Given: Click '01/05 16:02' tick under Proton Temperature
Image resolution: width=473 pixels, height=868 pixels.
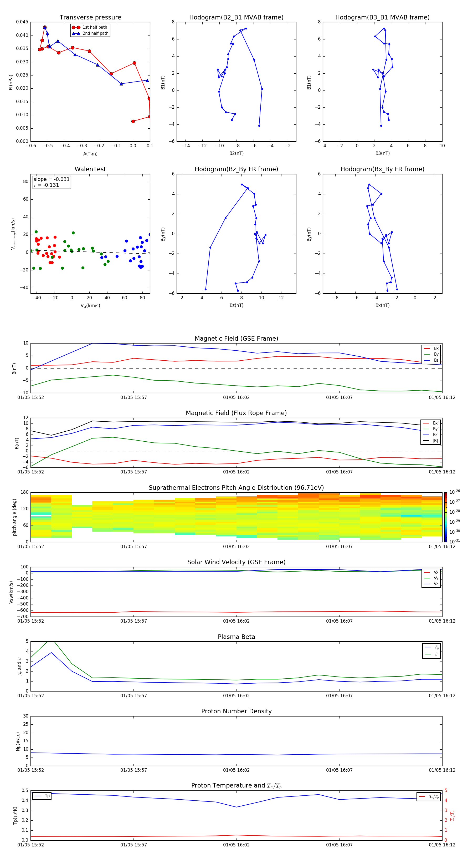Looking at the screenshot, I should [x=236, y=845].
